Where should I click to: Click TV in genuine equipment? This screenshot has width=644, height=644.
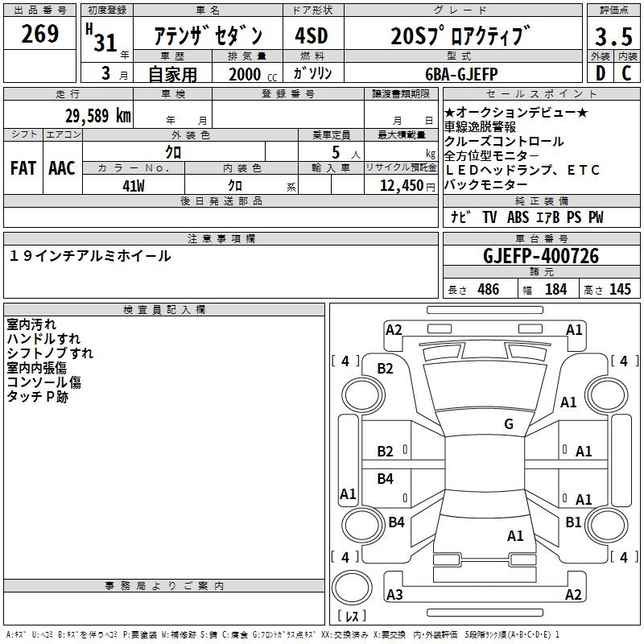point(489,217)
